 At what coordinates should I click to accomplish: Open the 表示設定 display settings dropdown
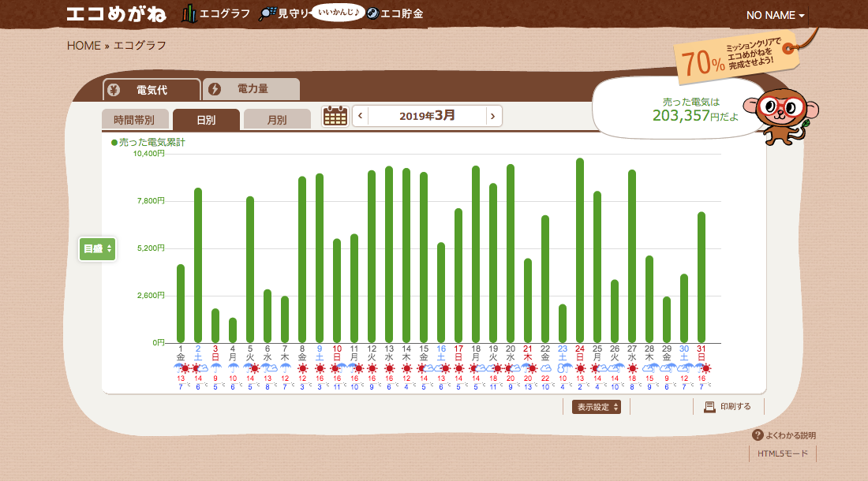tap(596, 407)
